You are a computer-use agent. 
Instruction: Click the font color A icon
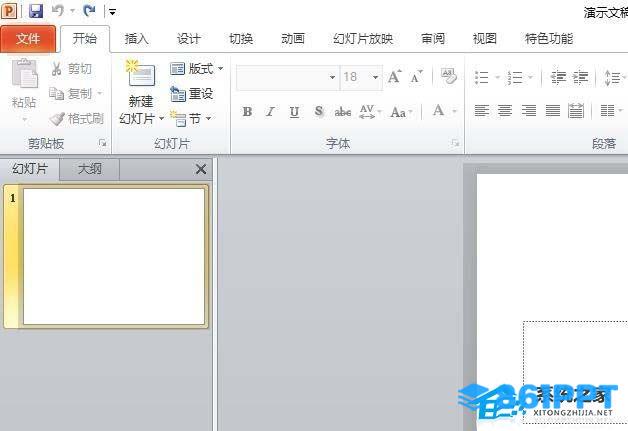pyautogui.click(x=439, y=111)
